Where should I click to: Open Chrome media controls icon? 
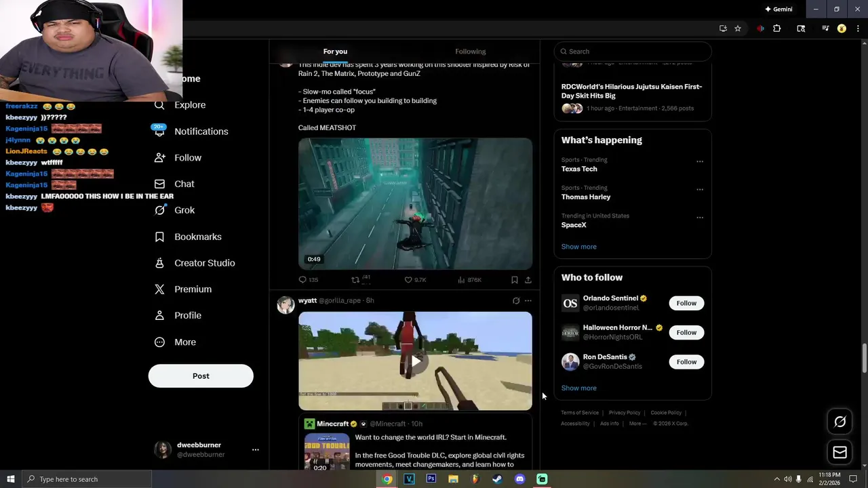click(825, 28)
